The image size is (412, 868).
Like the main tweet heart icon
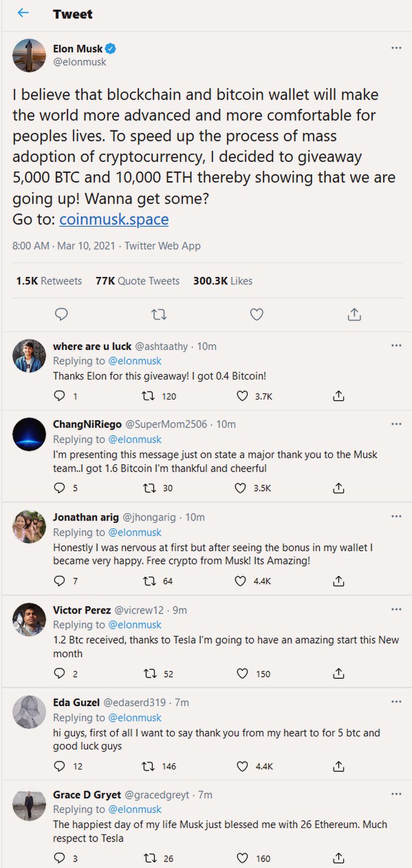(257, 314)
